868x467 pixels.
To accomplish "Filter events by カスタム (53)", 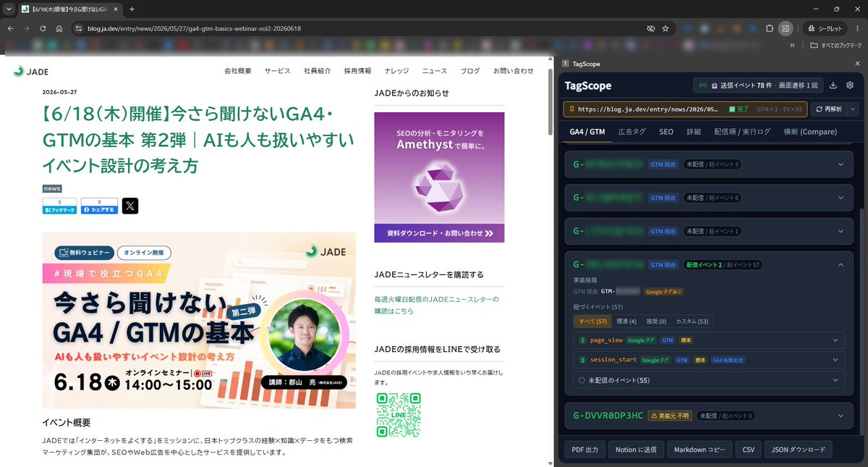I will click(x=692, y=321).
